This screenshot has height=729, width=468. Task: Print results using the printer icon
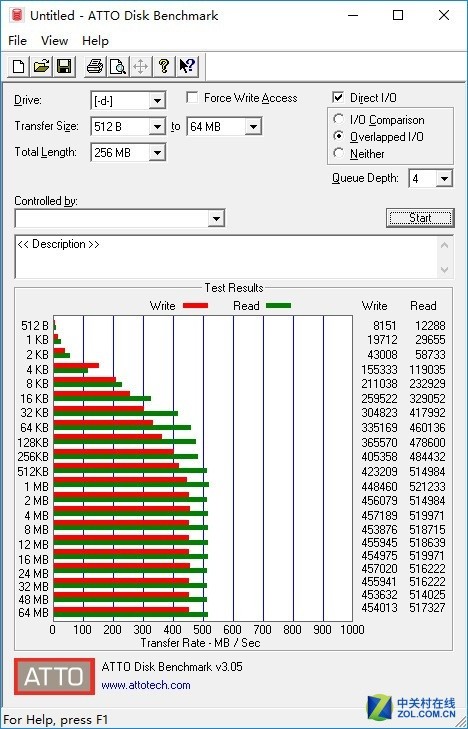(95, 66)
